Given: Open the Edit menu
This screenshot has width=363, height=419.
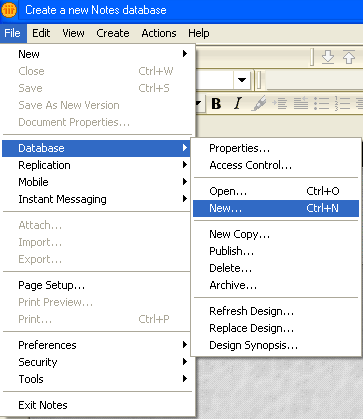Looking at the screenshot, I should 41,33.
